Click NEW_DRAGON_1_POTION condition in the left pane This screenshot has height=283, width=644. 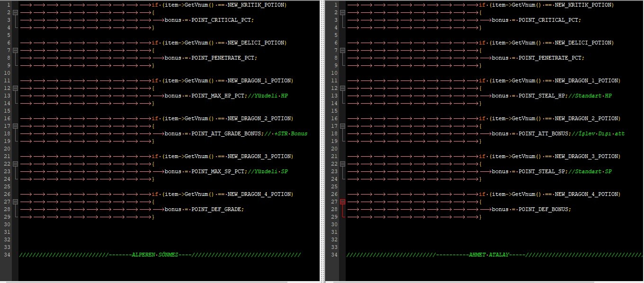tap(259, 80)
